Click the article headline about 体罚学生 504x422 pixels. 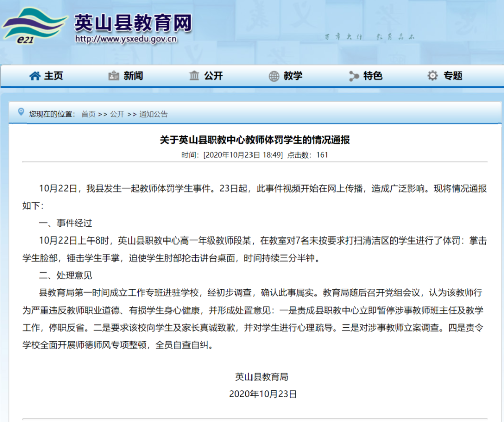click(255, 140)
